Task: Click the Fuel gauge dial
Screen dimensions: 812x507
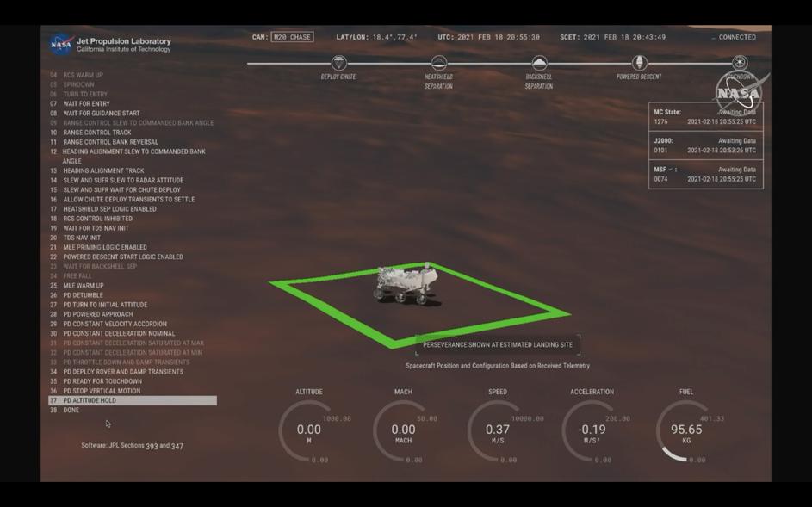Action: (x=685, y=430)
